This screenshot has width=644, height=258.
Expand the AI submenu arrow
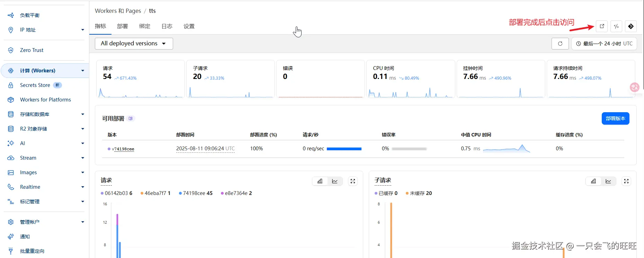[83, 143]
